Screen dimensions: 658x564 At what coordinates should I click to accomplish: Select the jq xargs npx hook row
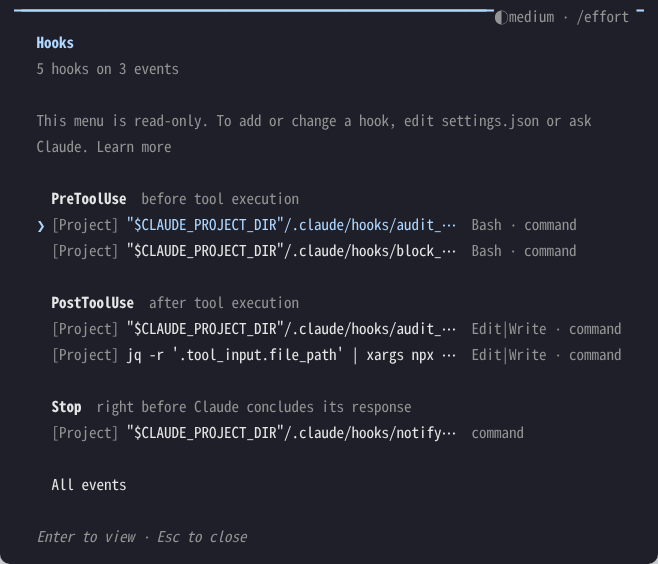tap(336, 355)
